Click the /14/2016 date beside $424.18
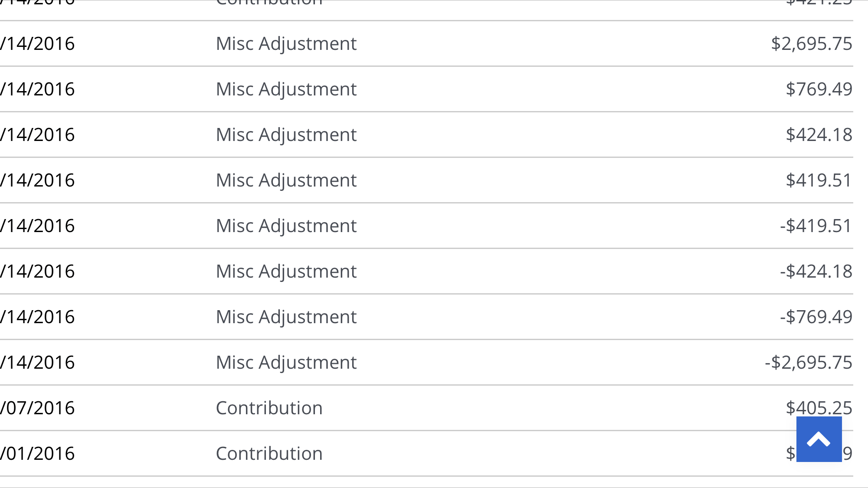The height and width of the screenshot is (488, 868). tap(37, 134)
